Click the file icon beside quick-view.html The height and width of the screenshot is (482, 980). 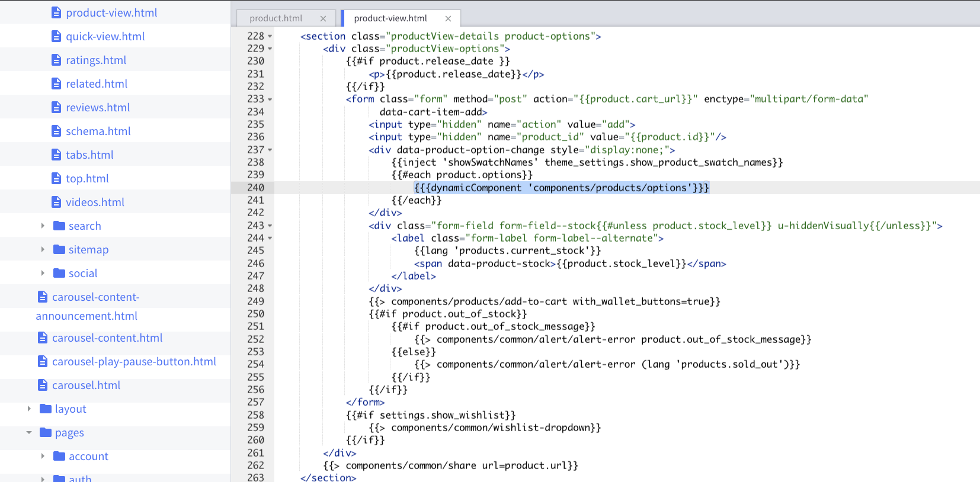coord(56,37)
